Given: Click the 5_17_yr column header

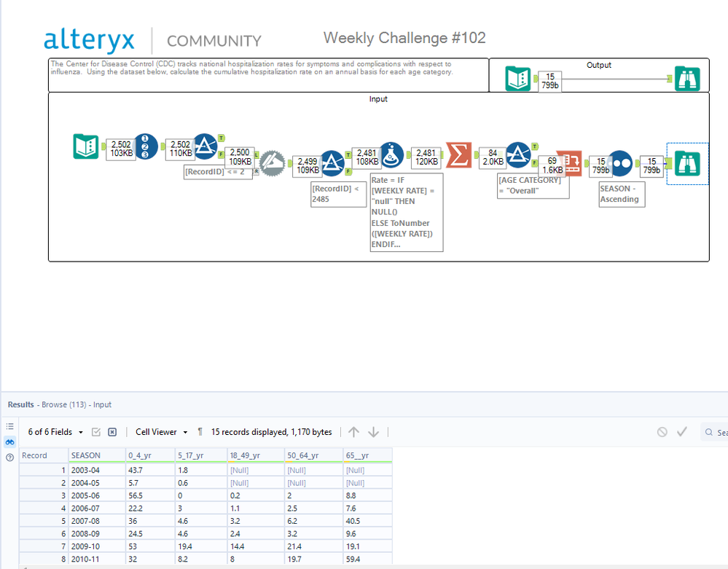Looking at the screenshot, I should click(x=201, y=455).
